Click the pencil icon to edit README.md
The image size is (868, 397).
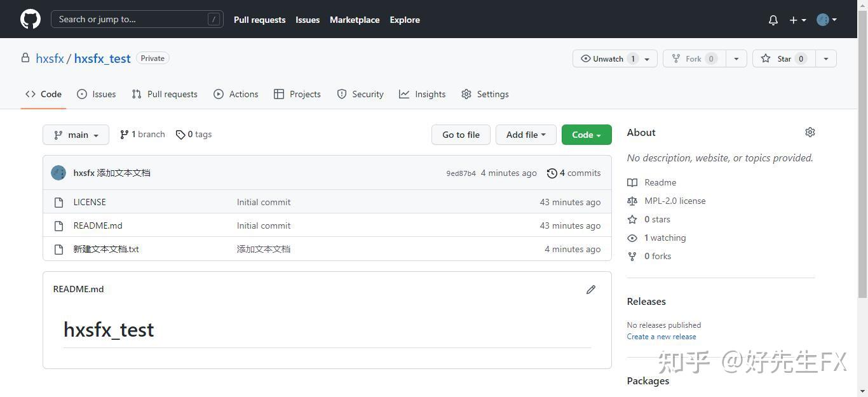pos(590,289)
